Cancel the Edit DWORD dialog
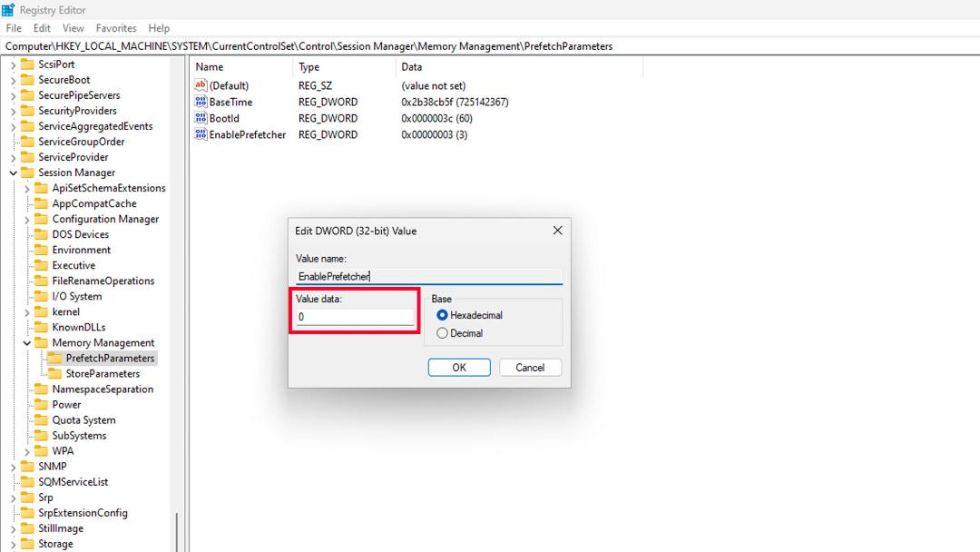 point(530,368)
